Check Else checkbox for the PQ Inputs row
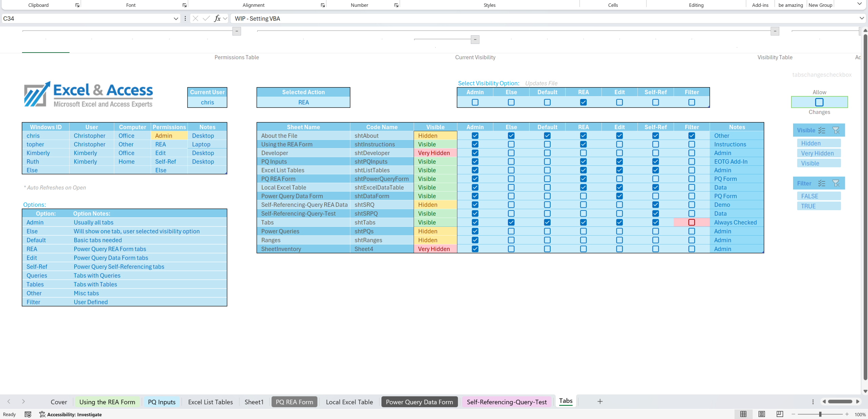Image resolution: width=868 pixels, height=419 pixels. [x=511, y=162]
